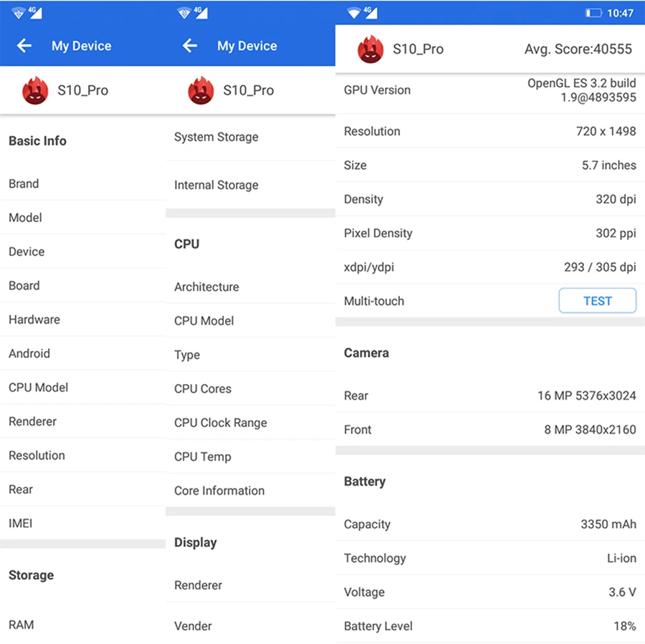Tap Pixel Density 302 ppi row

[490, 233]
